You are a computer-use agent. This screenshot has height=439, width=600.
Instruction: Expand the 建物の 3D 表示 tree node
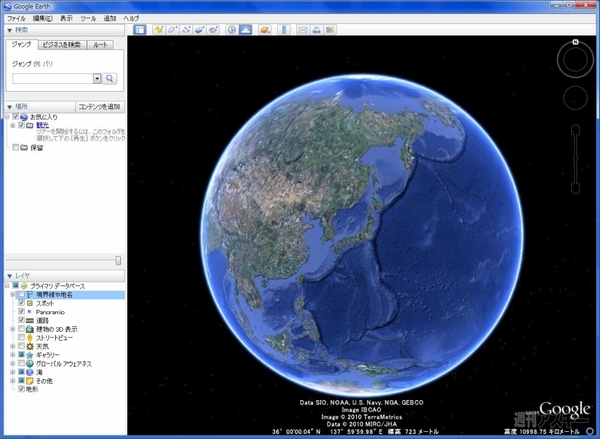[12, 329]
